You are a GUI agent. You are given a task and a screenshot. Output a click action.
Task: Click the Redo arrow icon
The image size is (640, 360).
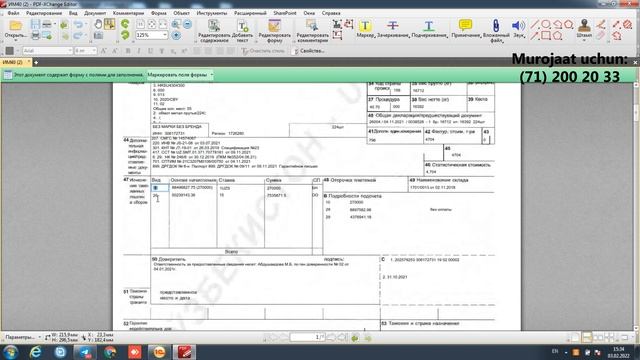78,36
